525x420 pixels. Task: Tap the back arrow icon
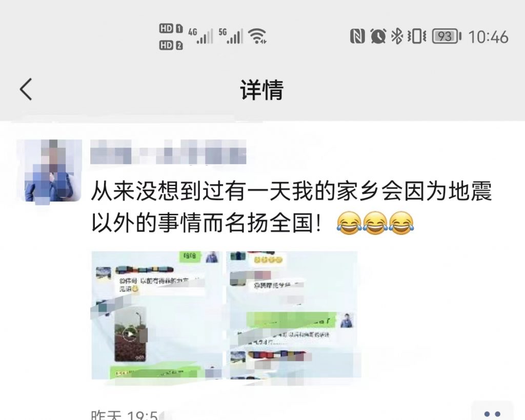click(26, 89)
